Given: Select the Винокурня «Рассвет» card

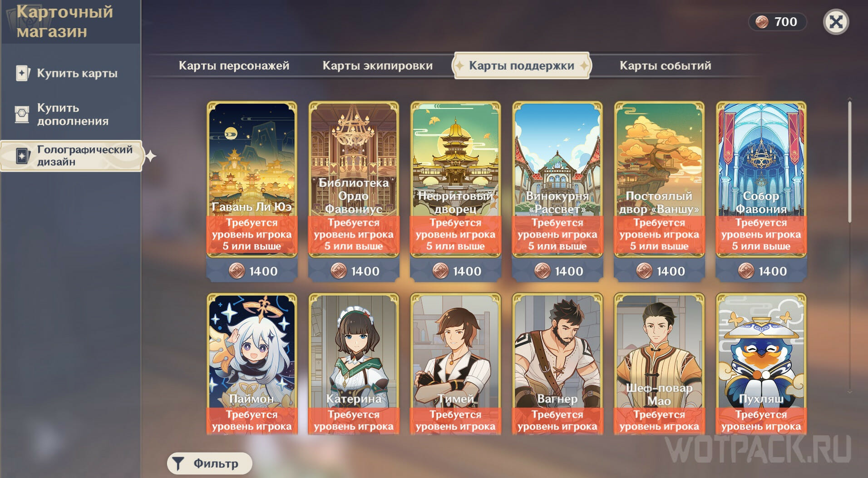Looking at the screenshot, I should click(557, 179).
